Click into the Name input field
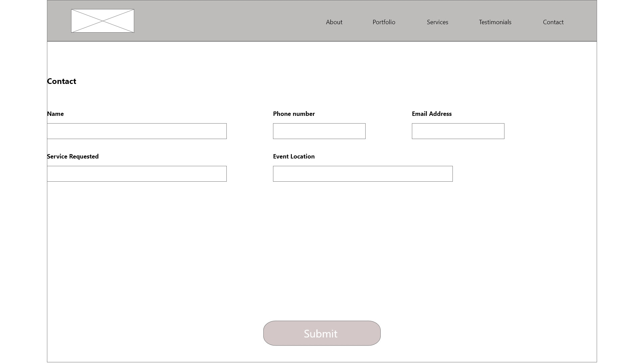The height and width of the screenshot is (363, 644). (137, 131)
